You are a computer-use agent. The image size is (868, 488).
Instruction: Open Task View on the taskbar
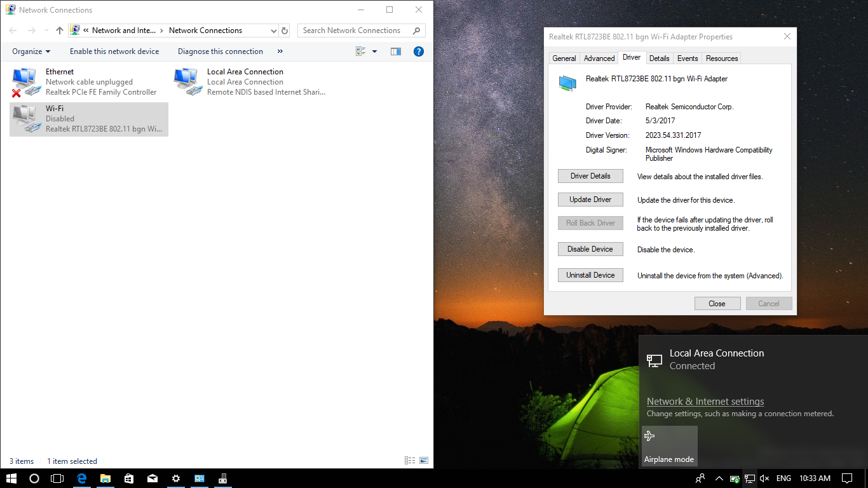tap(57, 478)
